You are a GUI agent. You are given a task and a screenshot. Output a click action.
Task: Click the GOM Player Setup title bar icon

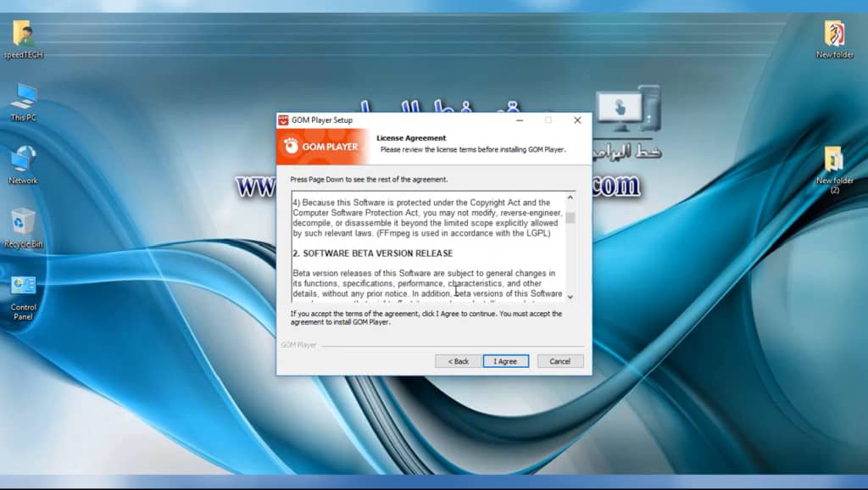point(283,120)
